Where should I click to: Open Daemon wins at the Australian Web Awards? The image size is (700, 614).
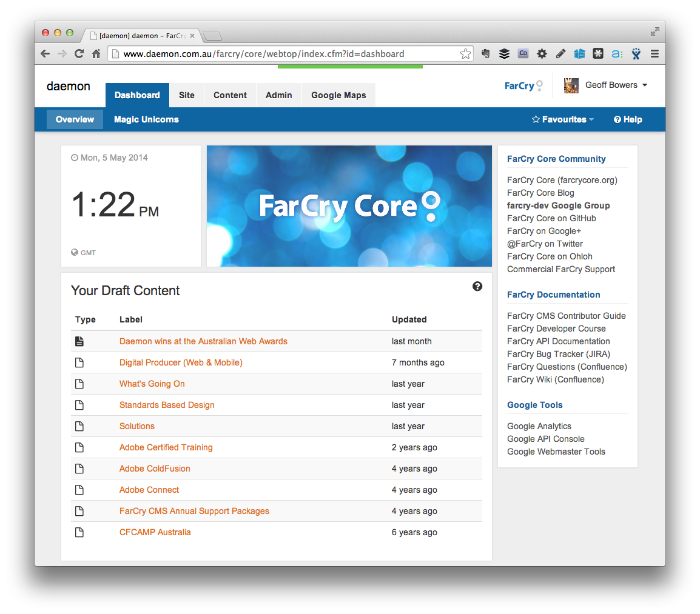pos(203,341)
